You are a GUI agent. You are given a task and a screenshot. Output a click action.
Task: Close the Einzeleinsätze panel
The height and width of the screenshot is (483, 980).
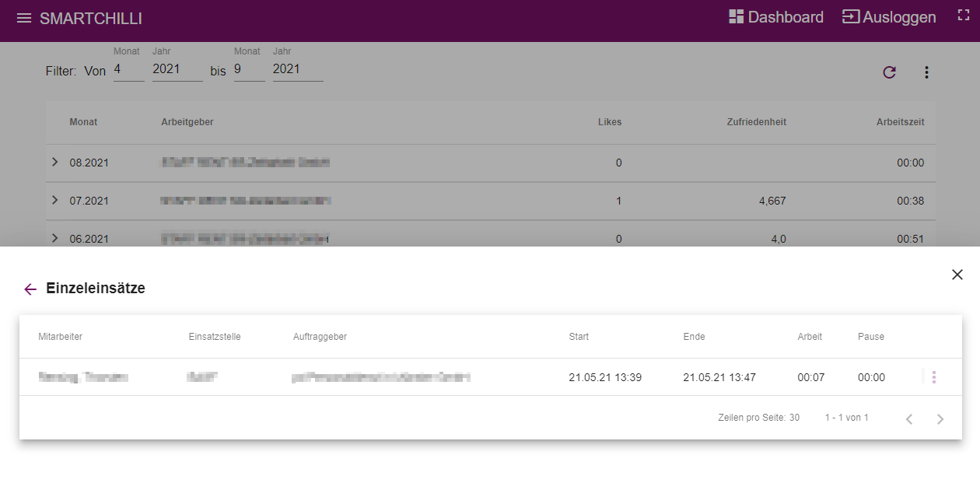(957, 275)
